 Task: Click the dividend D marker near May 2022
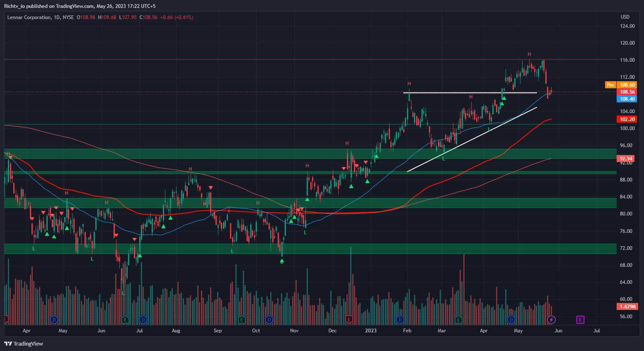pos(54,320)
